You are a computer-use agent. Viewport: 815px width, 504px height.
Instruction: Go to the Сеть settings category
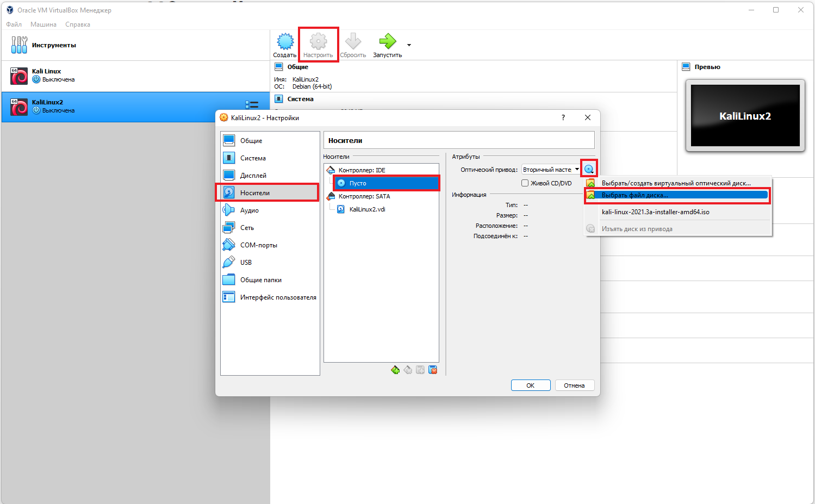[x=270, y=228]
